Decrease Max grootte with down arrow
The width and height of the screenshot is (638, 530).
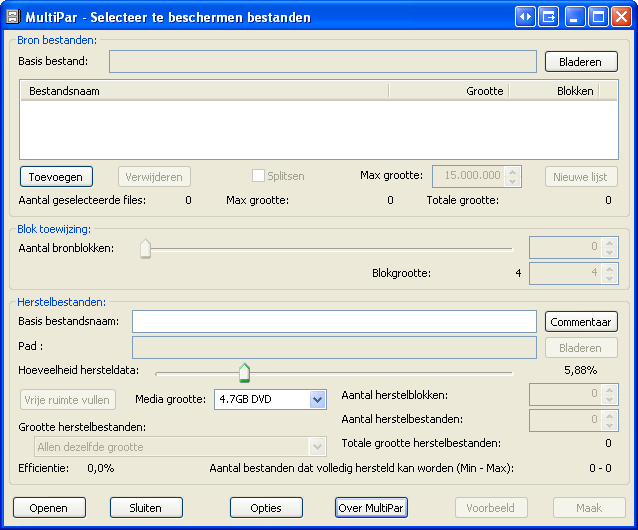(x=513, y=181)
